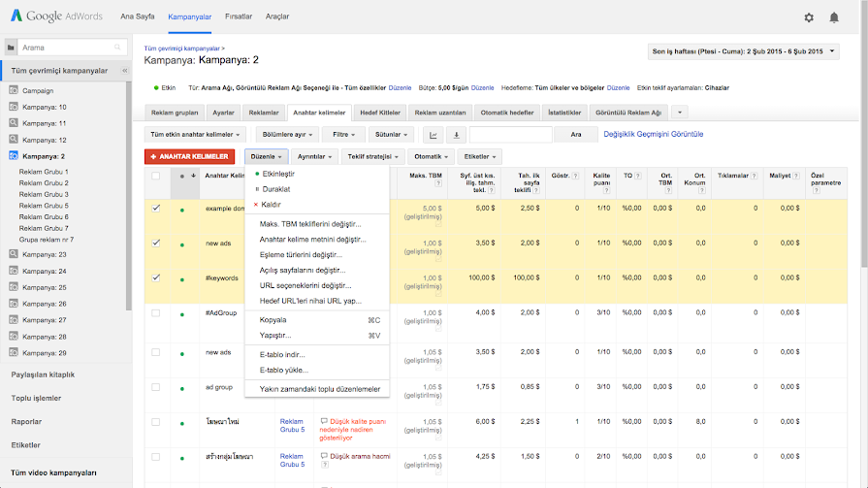This screenshot has width=868, height=488.
Task: Check the '#AdGroup' keyword row checkbox
Action: pyautogui.click(x=156, y=312)
